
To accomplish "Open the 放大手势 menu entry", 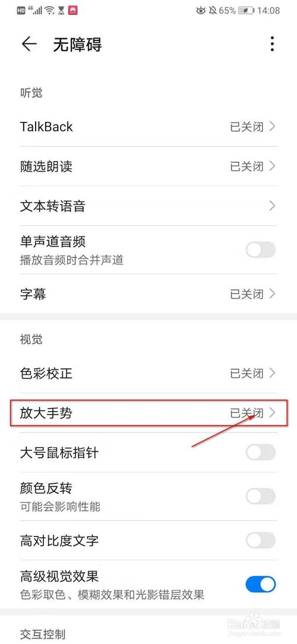I will pos(148,413).
